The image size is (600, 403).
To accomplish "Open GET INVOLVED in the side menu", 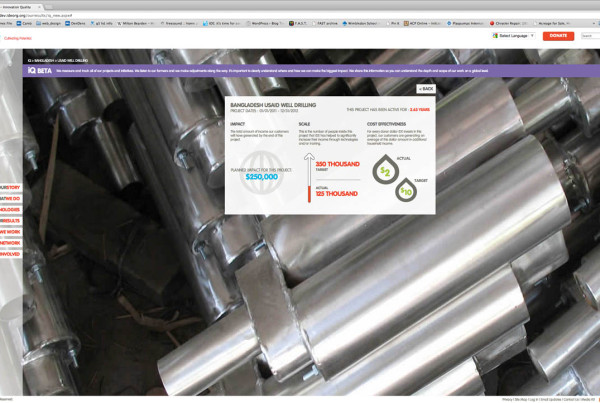I will coord(10,254).
